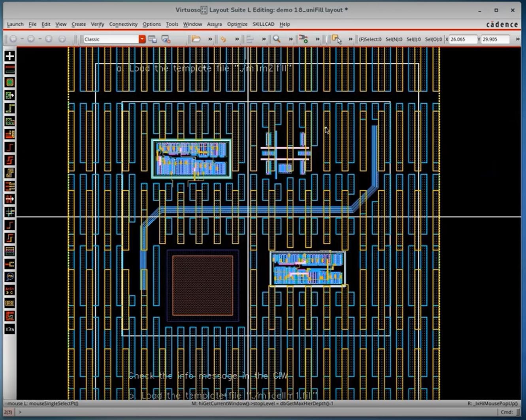The height and width of the screenshot is (420, 526).
Task: Select the red squares pattern sidebar icon
Action: 10,316
